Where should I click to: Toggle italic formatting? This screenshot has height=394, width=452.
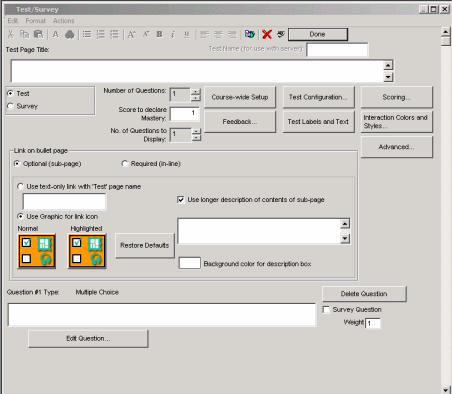[x=173, y=34]
